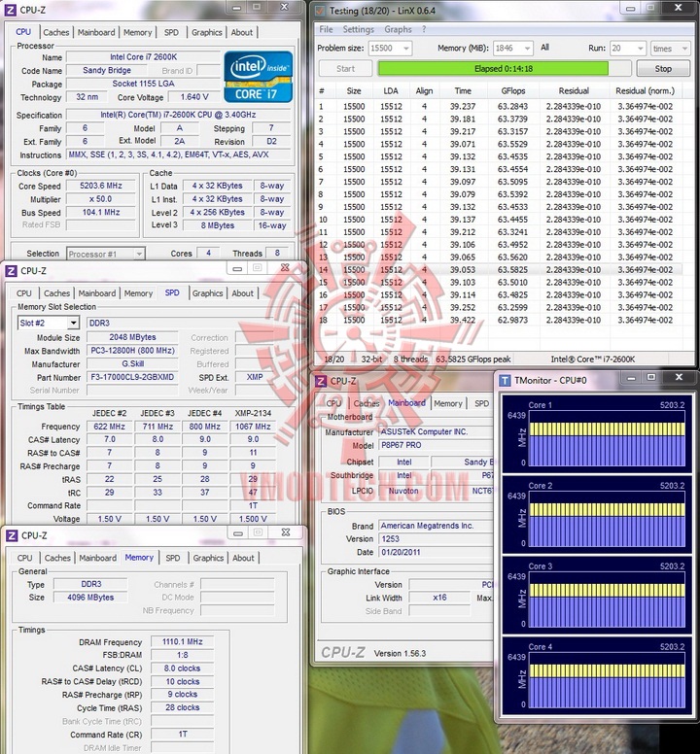Click the motherboard Model field P8P67 PRO

pyautogui.click(x=437, y=445)
